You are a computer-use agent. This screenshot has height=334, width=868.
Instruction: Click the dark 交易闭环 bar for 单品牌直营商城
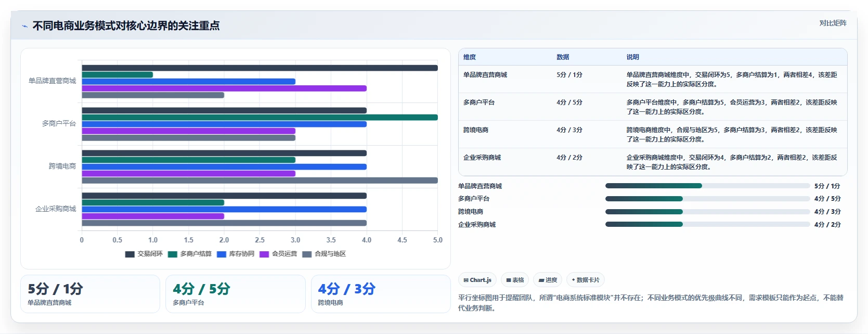click(x=260, y=68)
